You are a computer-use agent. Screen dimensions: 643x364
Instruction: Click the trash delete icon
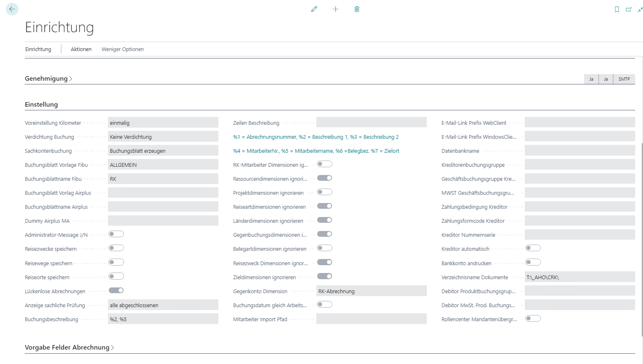[357, 9]
